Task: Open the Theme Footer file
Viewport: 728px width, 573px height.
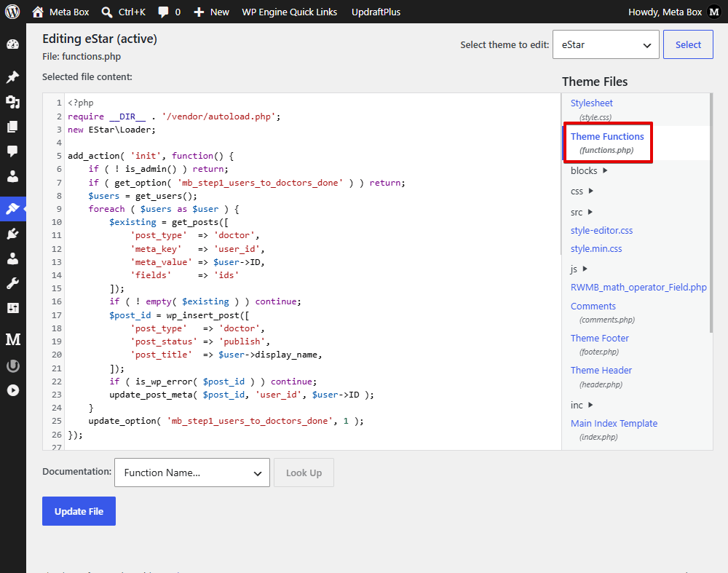Action: [x=600, y=338]
